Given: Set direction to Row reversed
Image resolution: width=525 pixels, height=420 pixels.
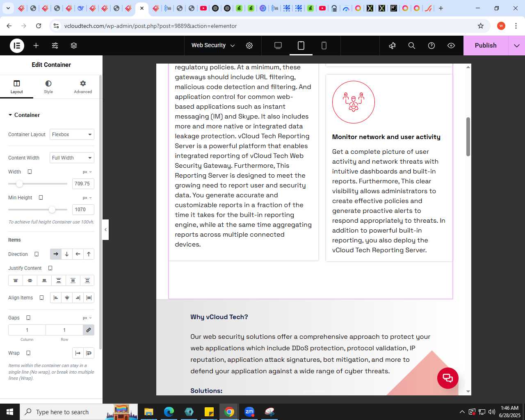Looking at the screenshot, I should [78, 254].
